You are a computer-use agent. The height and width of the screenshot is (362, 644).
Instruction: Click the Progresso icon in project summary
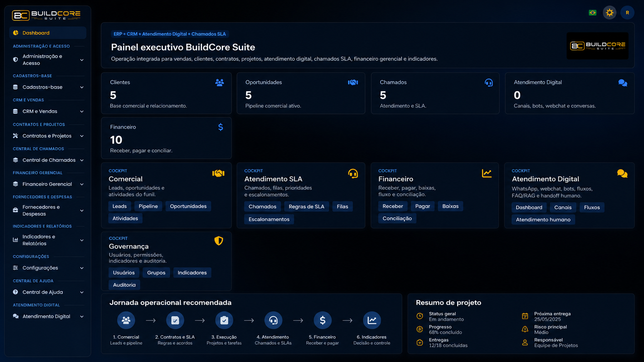(x=420, y=329)
